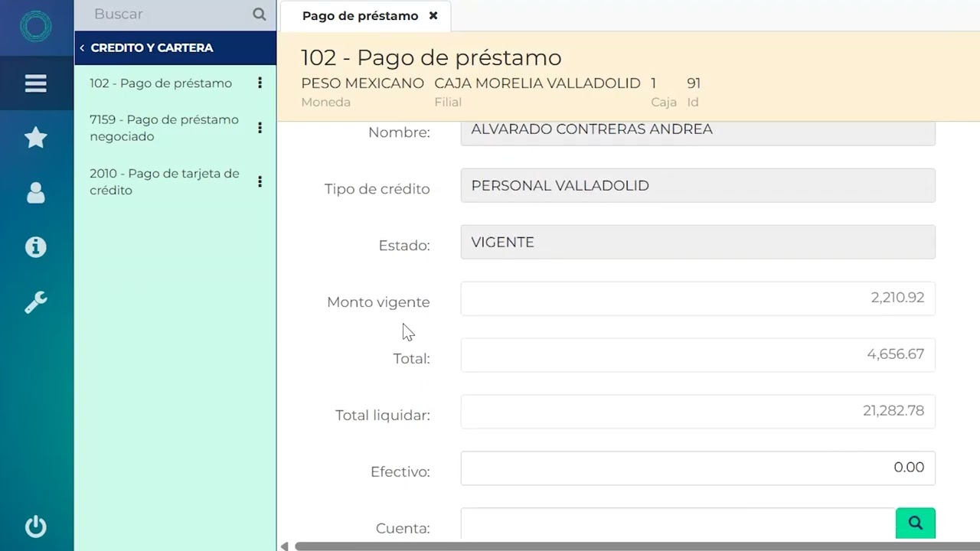Open the favorites star panel

point(36,138)
